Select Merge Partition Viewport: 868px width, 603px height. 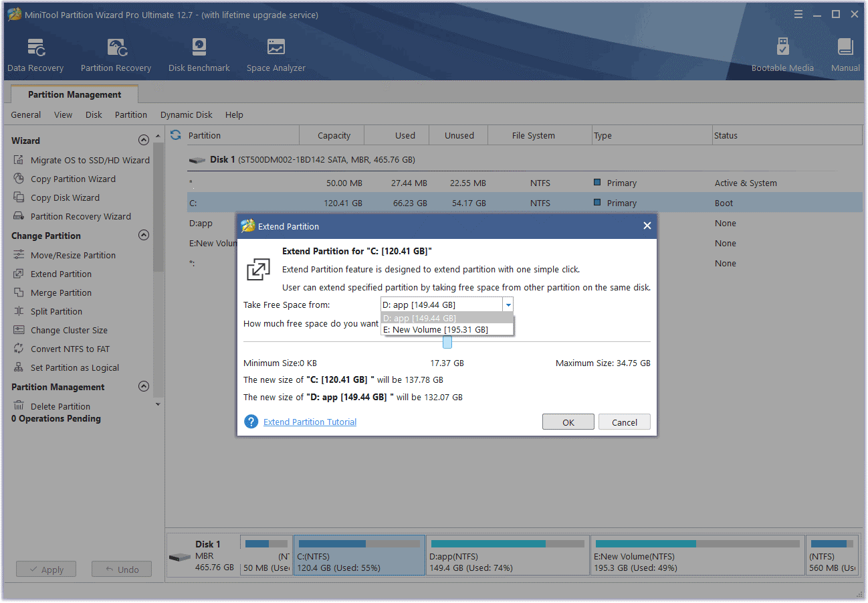52,292
